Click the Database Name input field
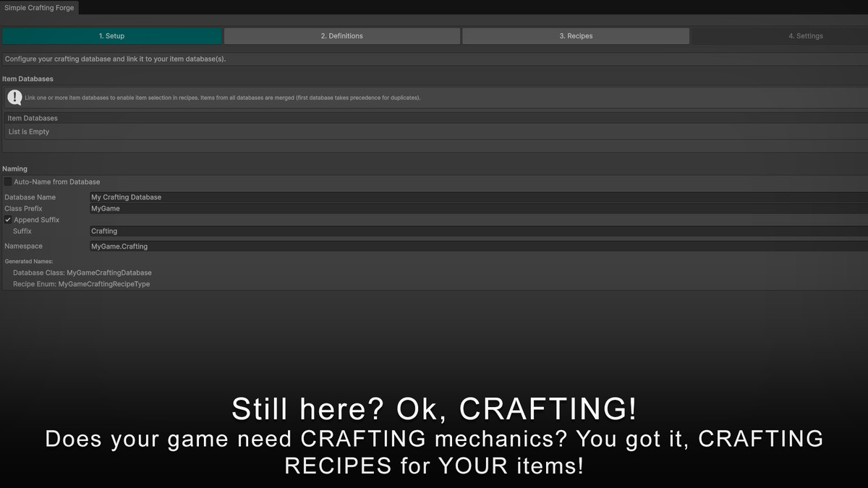Screen dimensions: 868x488 pyautogui.click(x=289, y=197)
